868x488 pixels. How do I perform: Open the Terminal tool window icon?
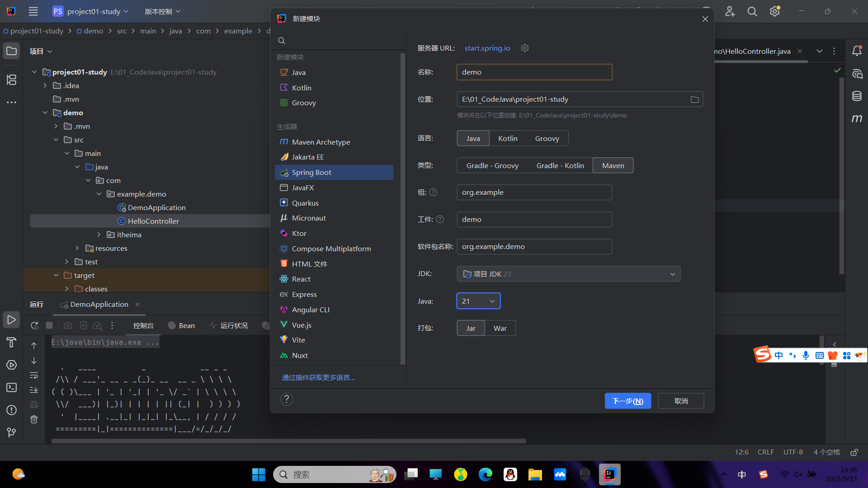pos(11,387)
